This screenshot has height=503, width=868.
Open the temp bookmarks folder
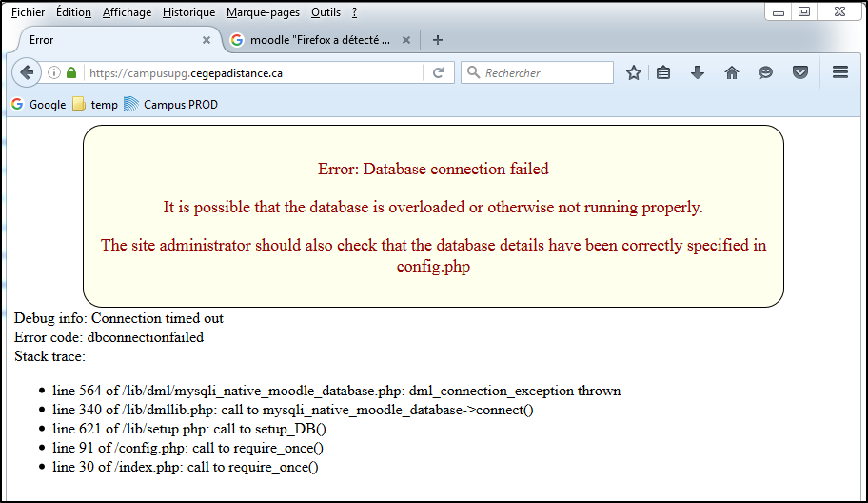click(x=95, y=105)
